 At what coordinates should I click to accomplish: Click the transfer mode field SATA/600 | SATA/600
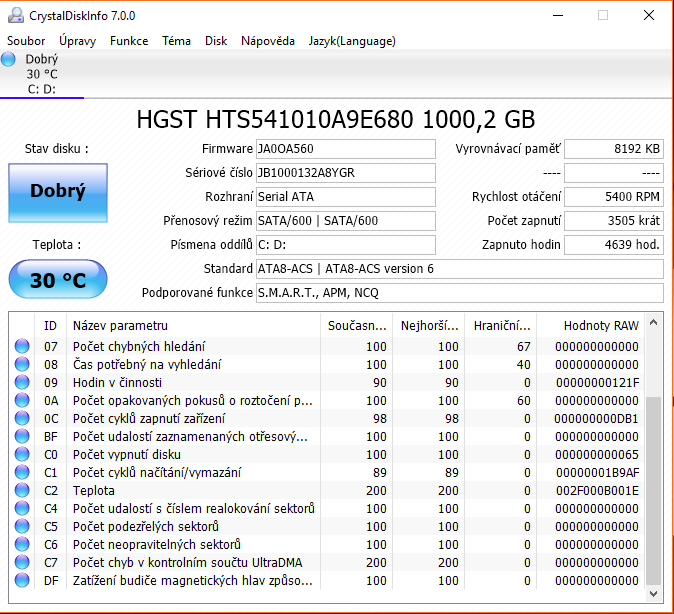(x=346, y=221)
